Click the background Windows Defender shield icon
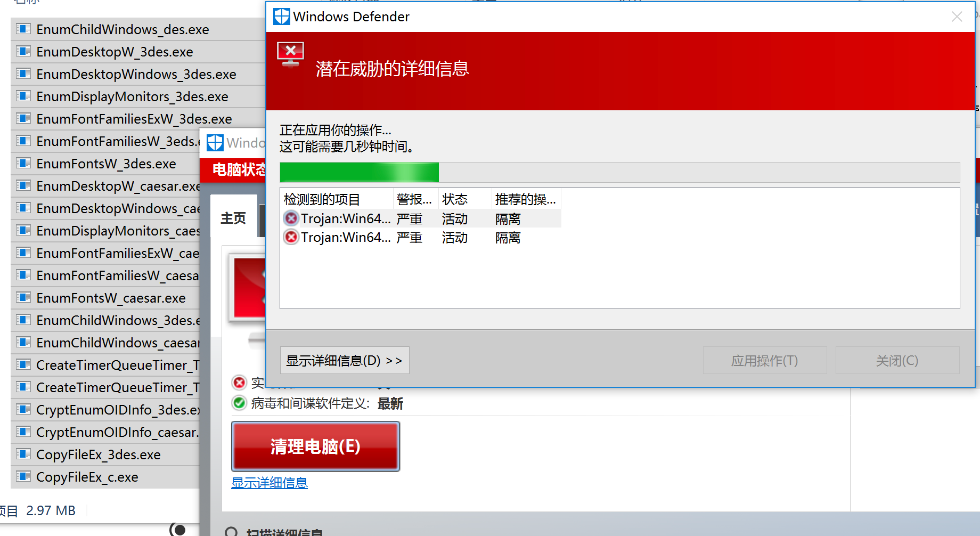The image size is (980, 536). point(215,142)
